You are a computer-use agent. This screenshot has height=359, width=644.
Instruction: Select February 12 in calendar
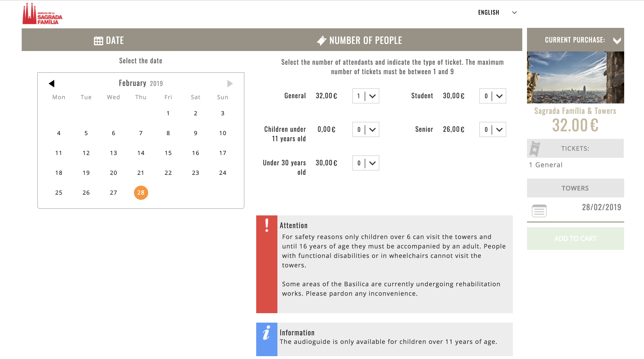coord(86,153)
